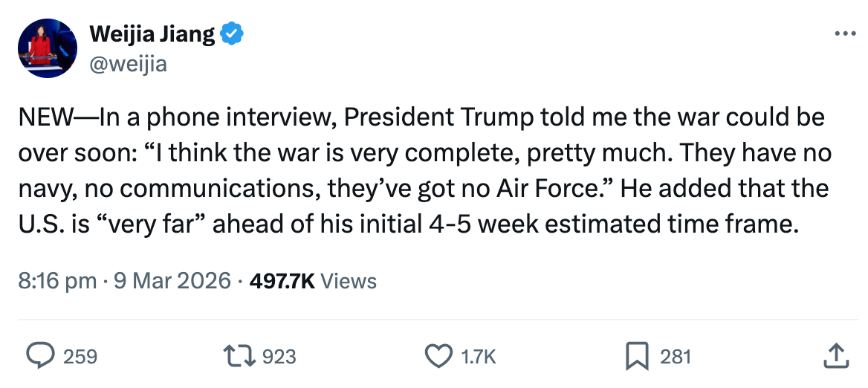
Task: Click the 281 bookmarks count
Action: coord(676,357)
